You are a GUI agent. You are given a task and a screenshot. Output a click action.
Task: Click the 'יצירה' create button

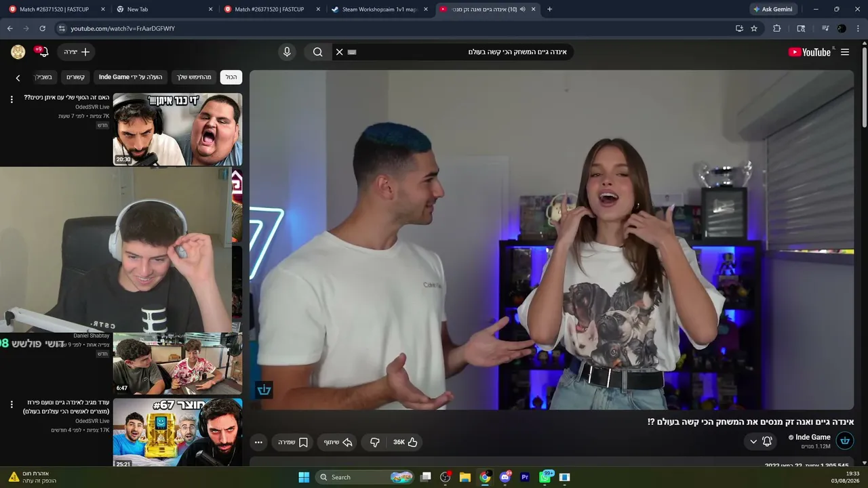77,52
